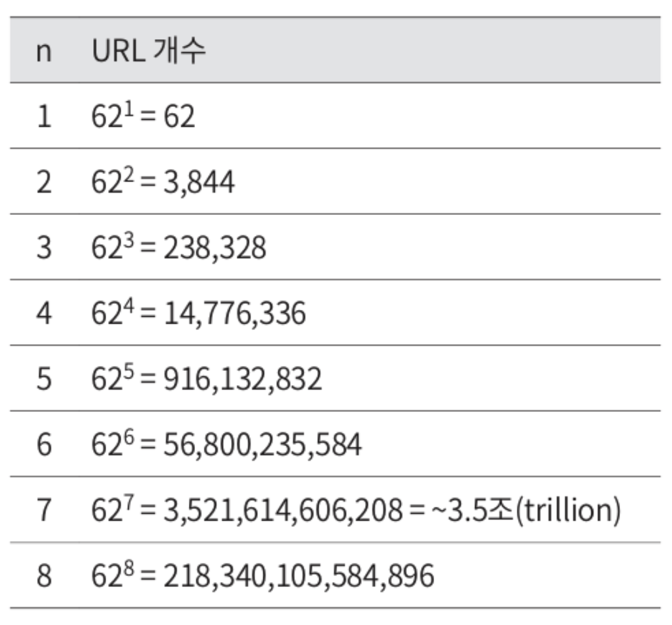672x625 pixels.
Task: Click the value 56,800,235,584
Action: coord(263,446)
